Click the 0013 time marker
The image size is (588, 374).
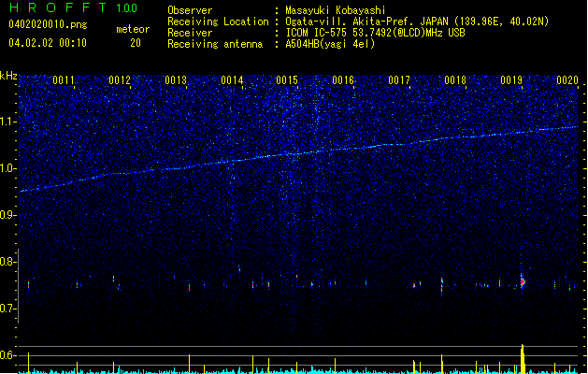(176, 80)
